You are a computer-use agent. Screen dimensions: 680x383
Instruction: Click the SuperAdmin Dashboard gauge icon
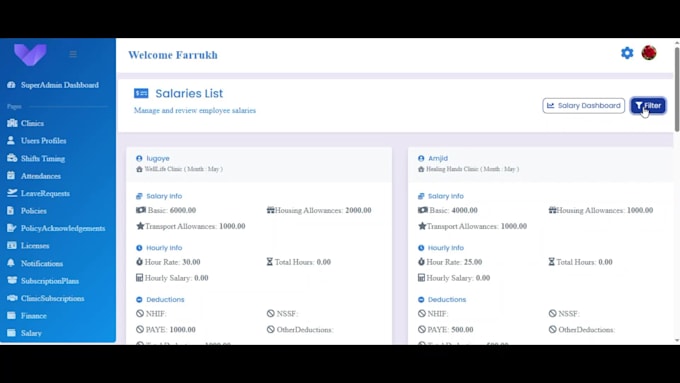(11, 85)
